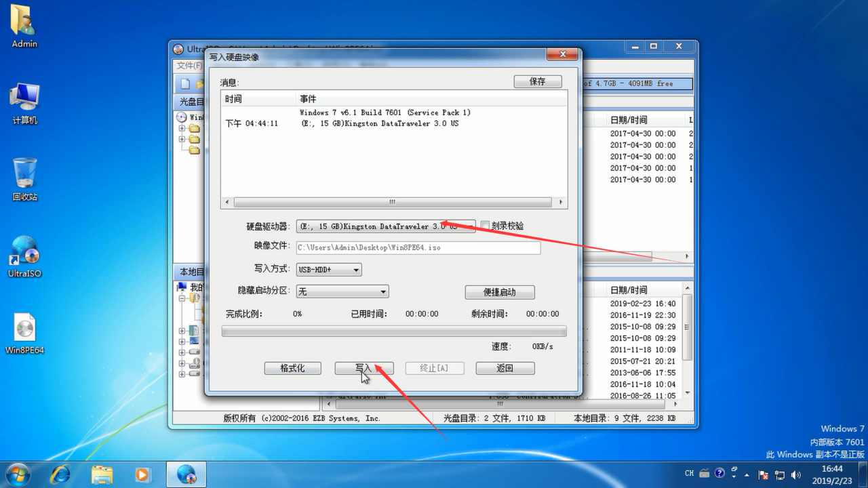Click the volume speaker tray icon
868x488 pixels.
click(x=796, y=474)
